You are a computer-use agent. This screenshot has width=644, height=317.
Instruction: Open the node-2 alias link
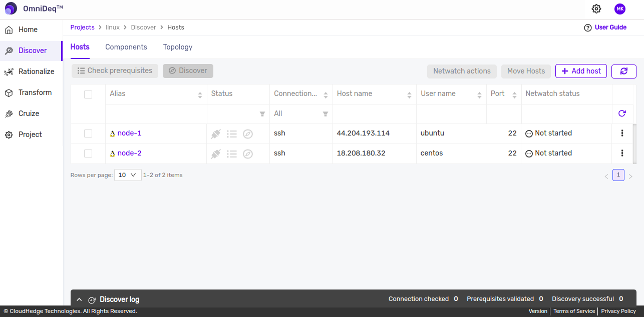coord(129,153)
